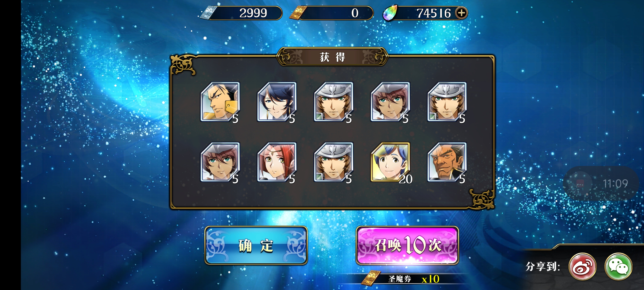Image resolution: width=644 pixels, height=290 pixels.
Task: Tap the plus icon beside gem count
Action: [461, 13]
